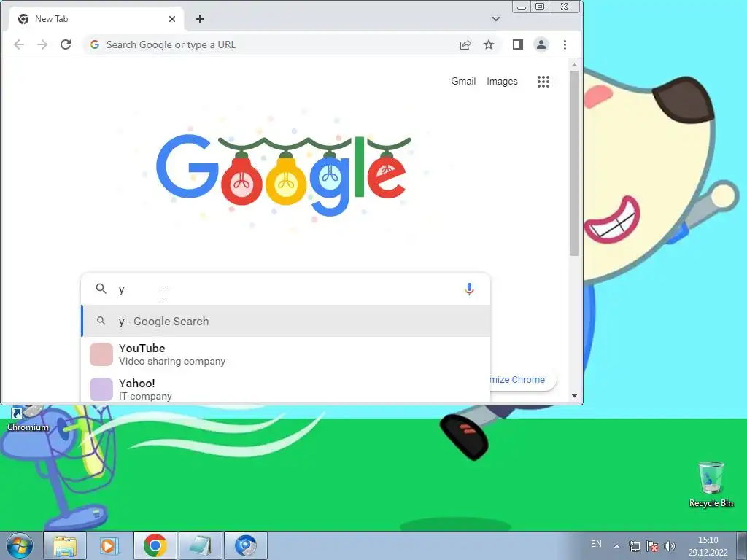Click the YouTube suggestion thumbnail
The height and width of the screenshot is (560, 747).
tap(101, 354)
